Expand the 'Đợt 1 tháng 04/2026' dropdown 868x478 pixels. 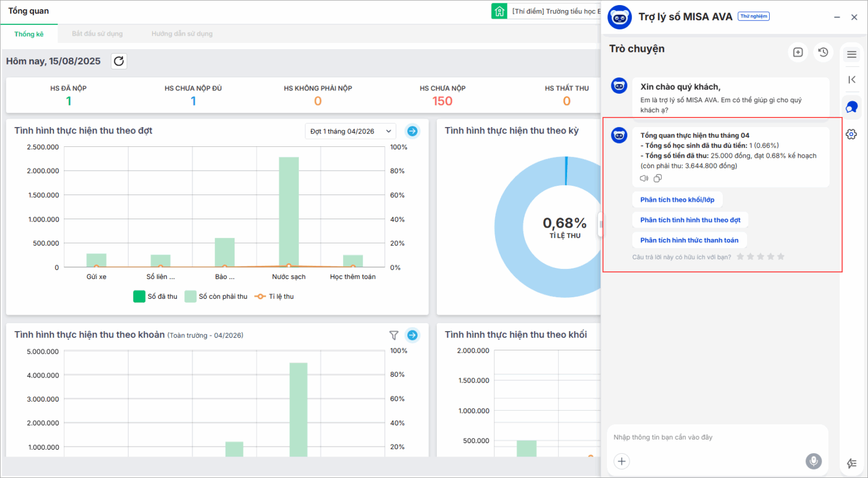pyautogui.click(x=350, y=131)
